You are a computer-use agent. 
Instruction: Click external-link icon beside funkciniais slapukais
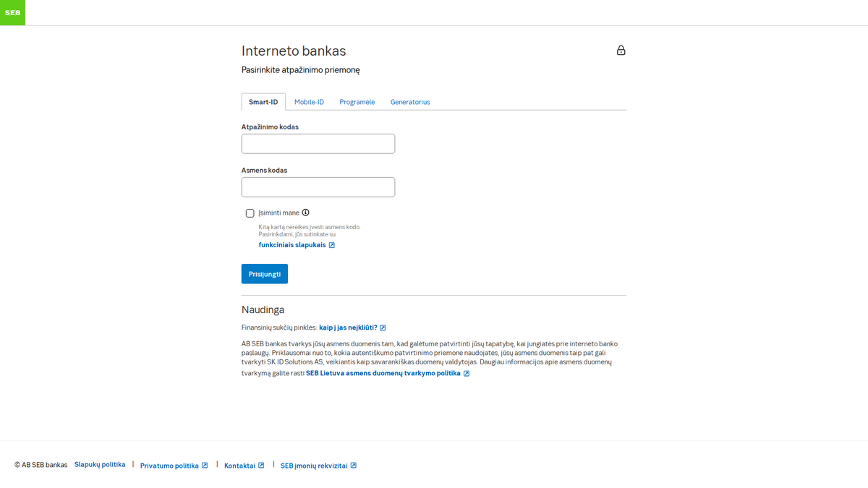tap(332, 245)
